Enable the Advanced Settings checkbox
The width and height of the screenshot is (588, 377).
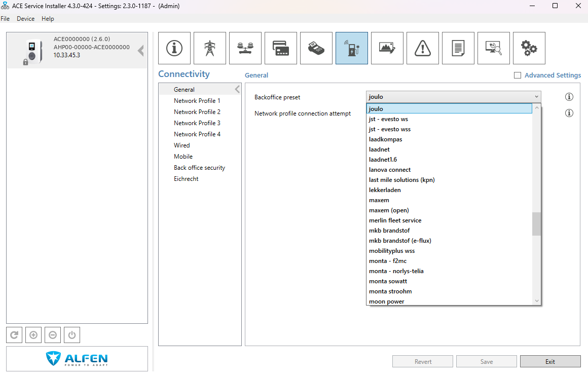point(518,76)
